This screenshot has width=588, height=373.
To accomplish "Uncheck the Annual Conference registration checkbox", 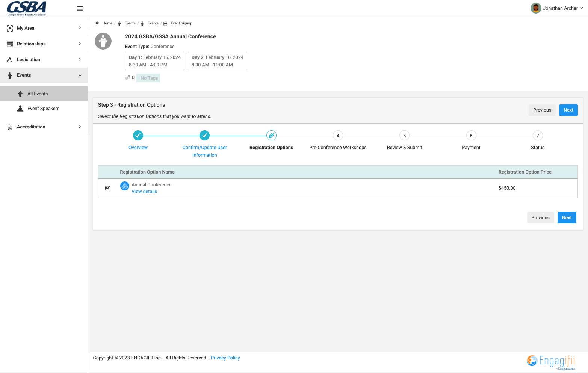I will [107, 188].
